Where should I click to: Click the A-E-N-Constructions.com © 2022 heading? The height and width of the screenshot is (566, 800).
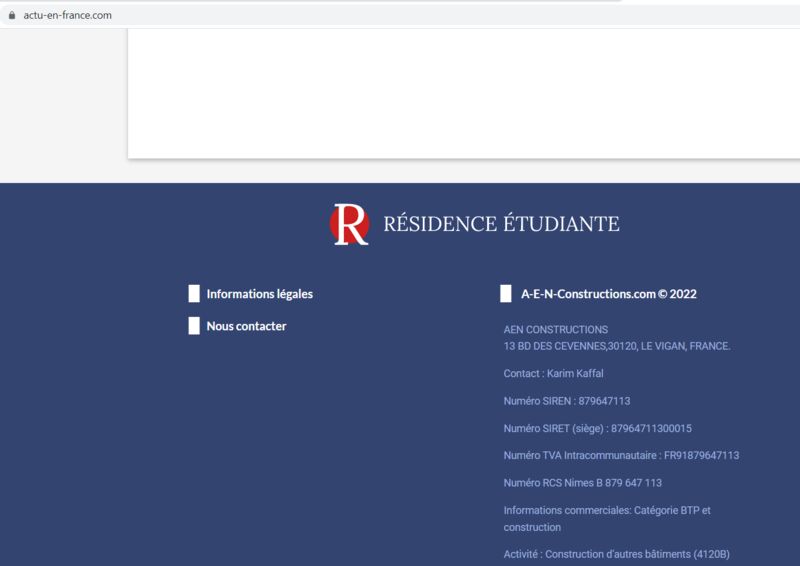[608, 294]
